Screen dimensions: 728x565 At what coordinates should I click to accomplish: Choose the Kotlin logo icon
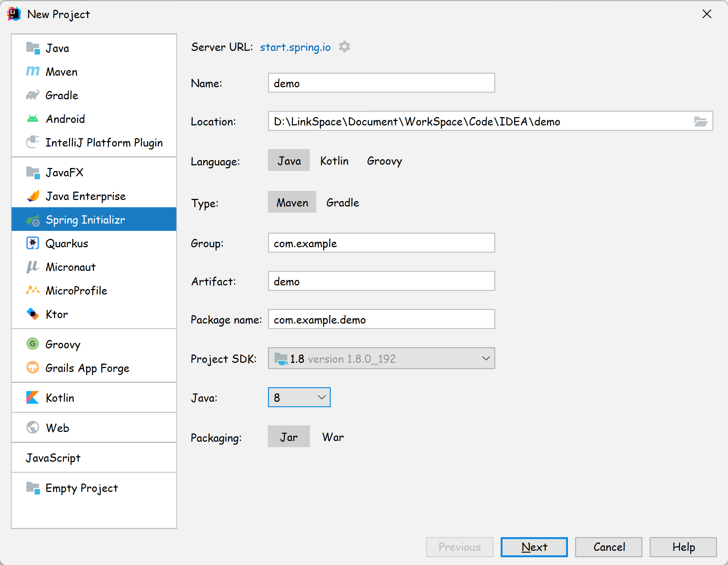coord(33,397)
